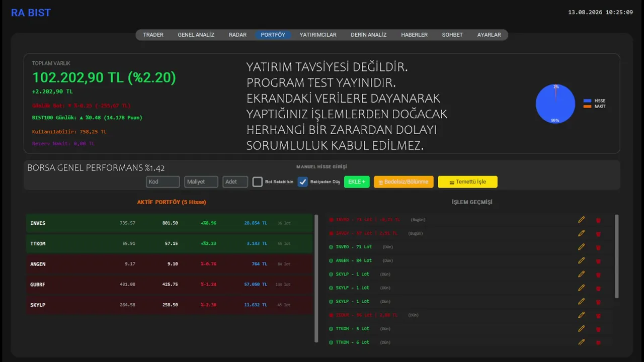Select the PORTFÖY tab
Viewport: 644px width, 362px height.
273,35
